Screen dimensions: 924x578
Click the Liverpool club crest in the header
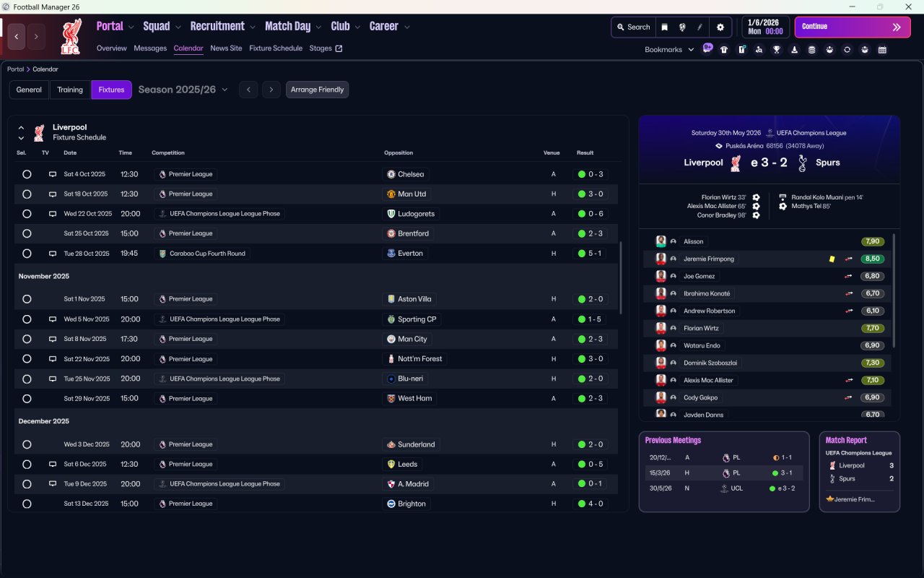tap(70, 37)
